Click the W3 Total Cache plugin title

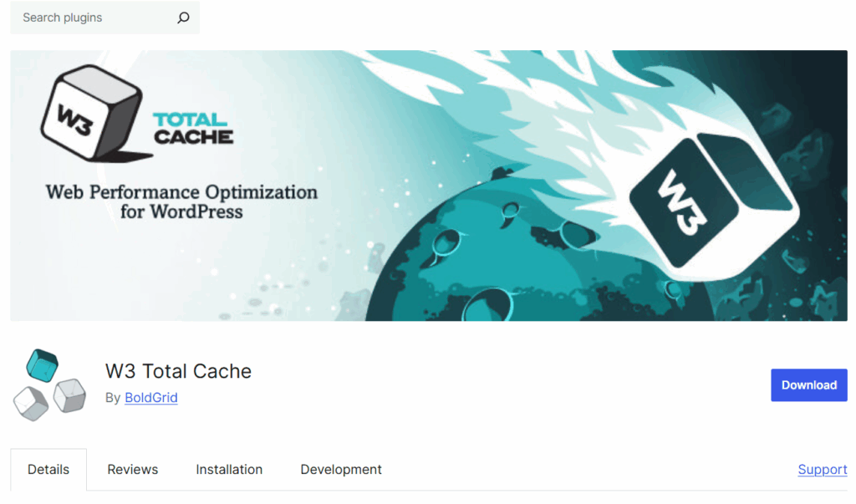178,371
